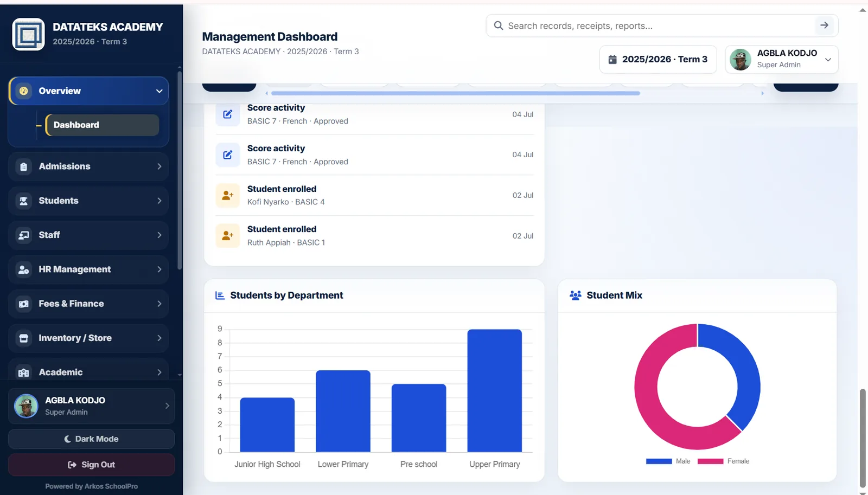Toggle Dark Mode
Screen dimensions: 868x495
91,439
